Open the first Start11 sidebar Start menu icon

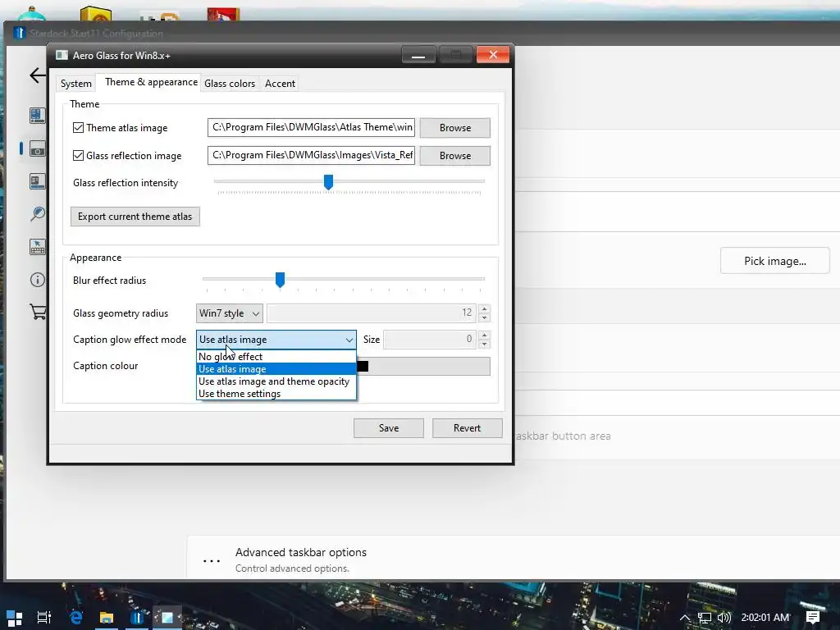pos(38,115)
